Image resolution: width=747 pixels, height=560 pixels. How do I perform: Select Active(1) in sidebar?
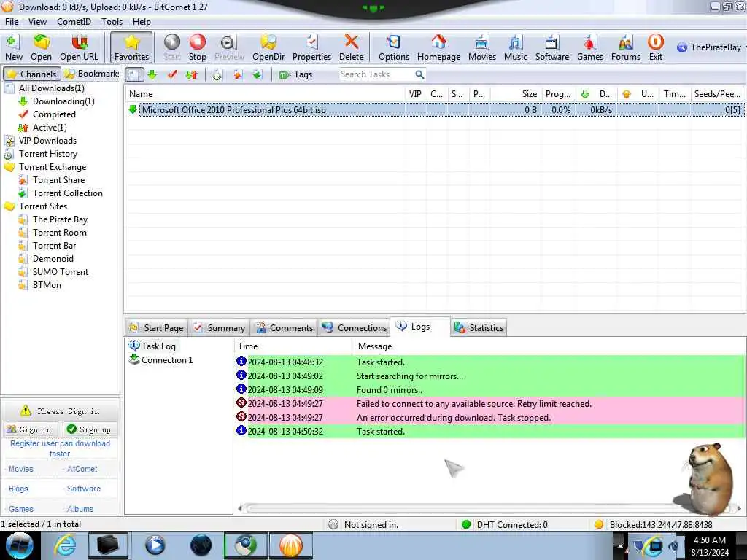point(50,127)
